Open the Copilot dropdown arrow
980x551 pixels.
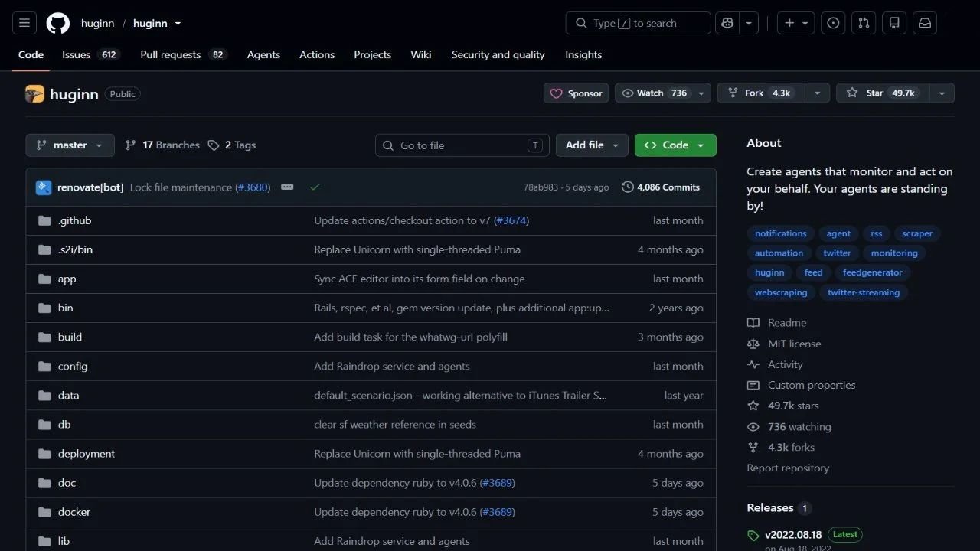[750, 23]
